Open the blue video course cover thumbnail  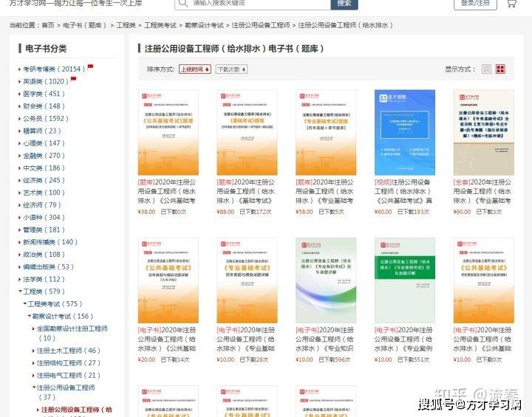point(404,133)
